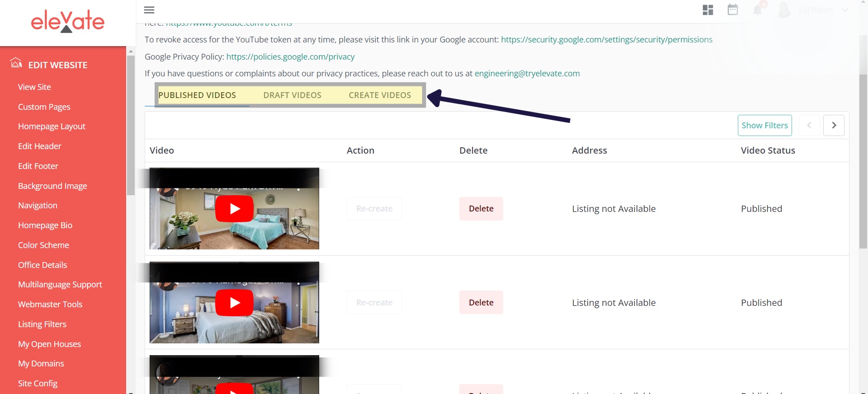Go to Edit Footer
The height and width of the screenshot is (394, 868).
pos(38,166)
